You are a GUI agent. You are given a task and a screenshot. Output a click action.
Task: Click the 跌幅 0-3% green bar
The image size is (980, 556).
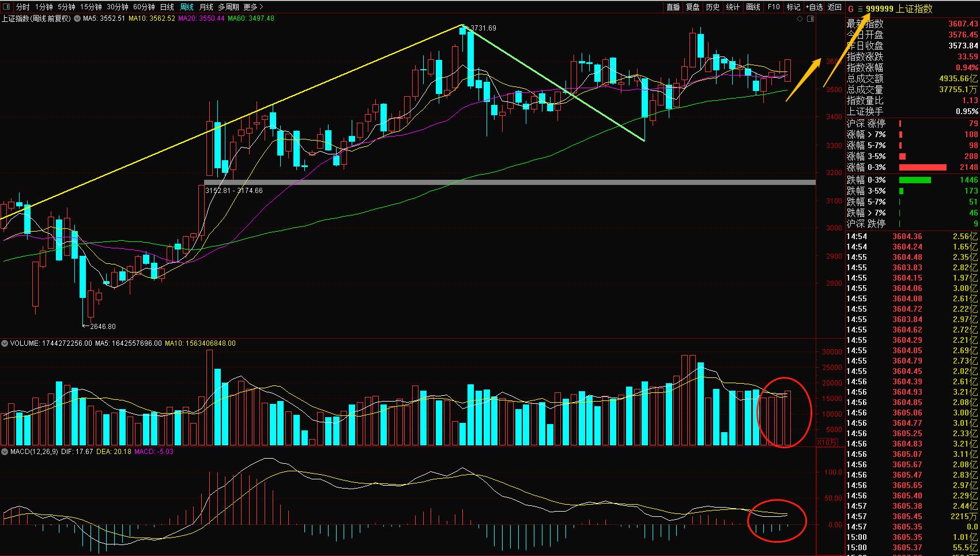coord(915,180)
